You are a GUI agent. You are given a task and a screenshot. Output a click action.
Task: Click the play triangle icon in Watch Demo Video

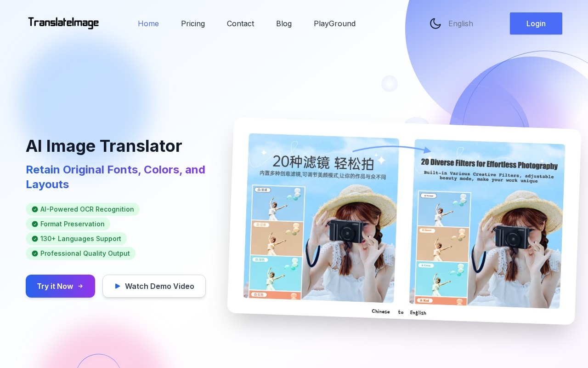118,286
